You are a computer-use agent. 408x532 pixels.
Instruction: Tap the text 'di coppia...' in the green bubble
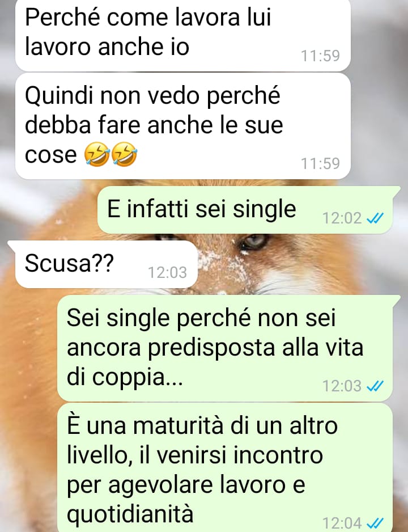click(125, 377)
